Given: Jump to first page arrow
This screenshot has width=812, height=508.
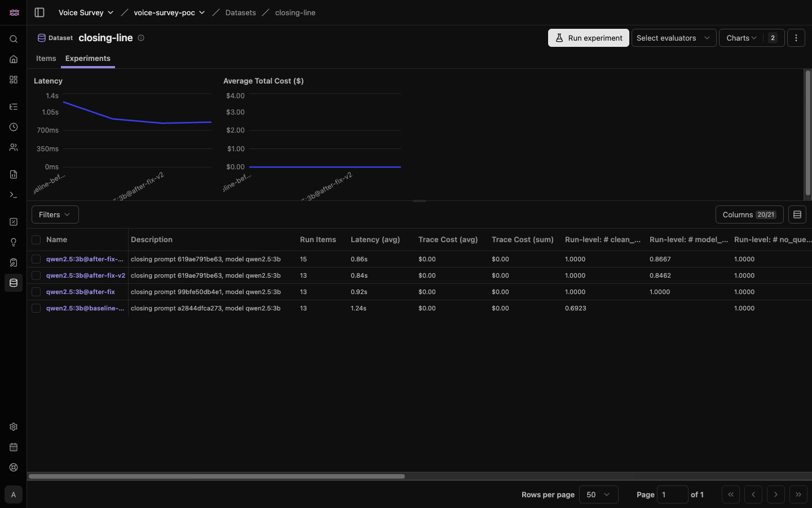Looking at the screenshot, I should (x=731, y=494).
